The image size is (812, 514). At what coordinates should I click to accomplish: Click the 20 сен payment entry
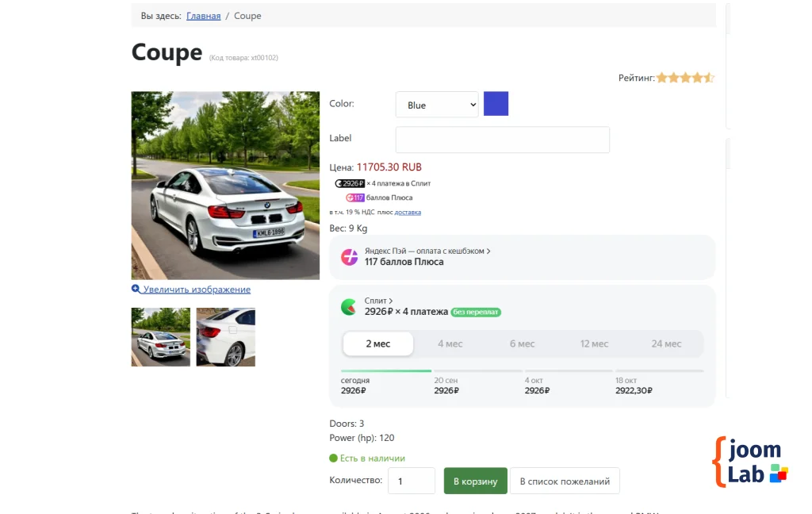(x=446, y=385)
